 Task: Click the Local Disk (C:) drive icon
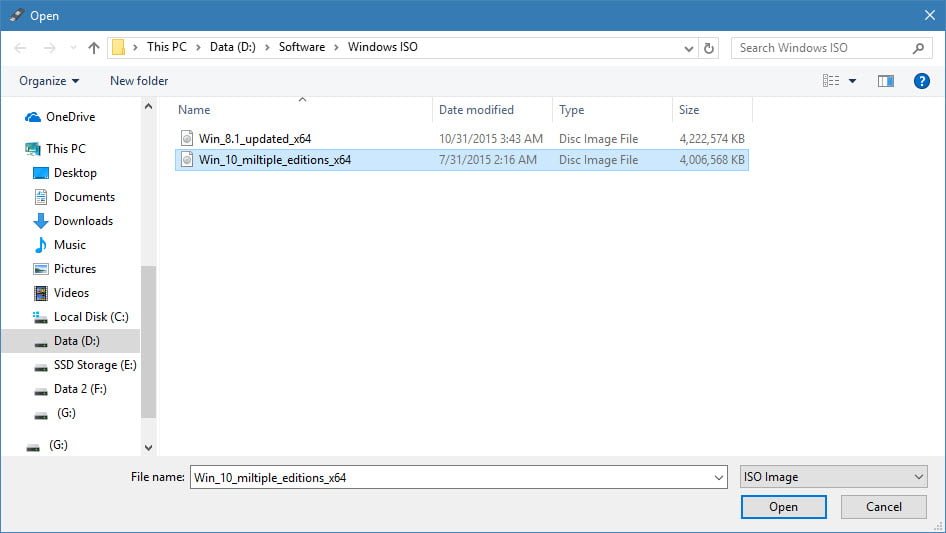[x=40, y=318]
